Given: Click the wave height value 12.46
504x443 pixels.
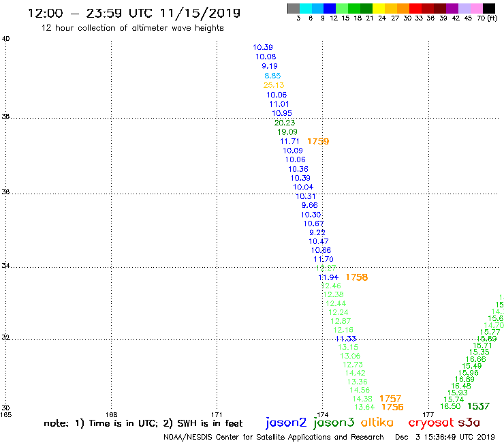Looking at the screenshot, I should (x=331, y=286).
